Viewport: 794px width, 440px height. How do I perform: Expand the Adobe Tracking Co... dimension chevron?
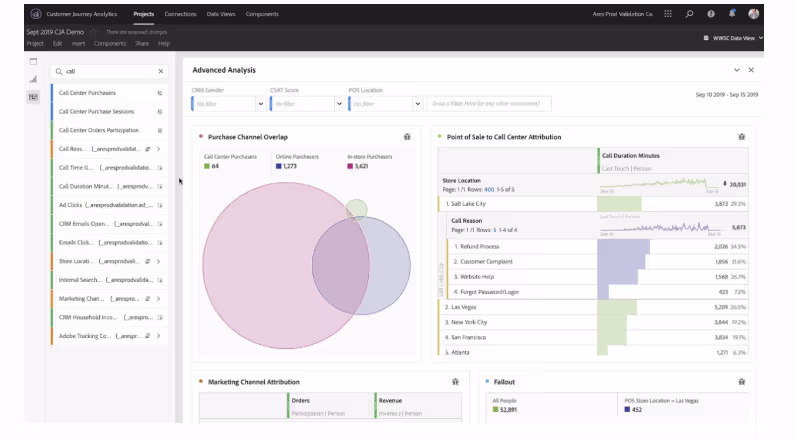coord(158,336)
